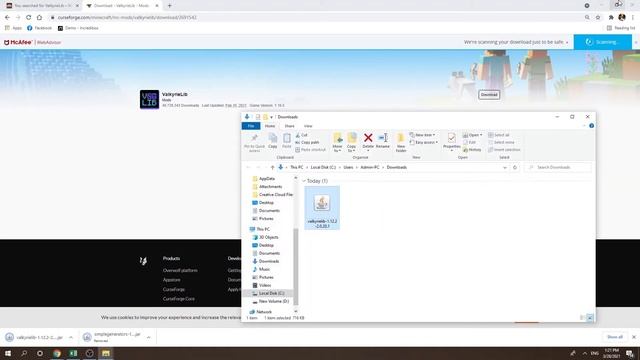Image resolution: width=640 pixels, height=360 pixels.
Task: Click the Paste icon in the ribbon
Action: [x=287, y=141]
